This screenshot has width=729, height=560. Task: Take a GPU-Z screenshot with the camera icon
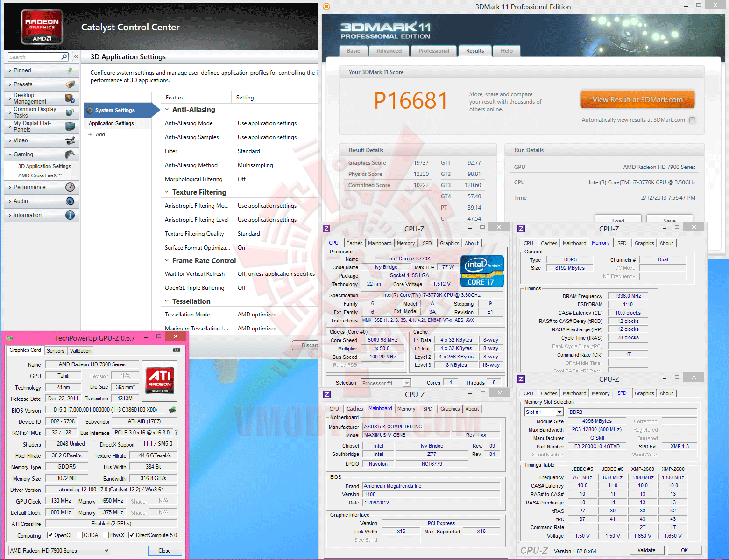coord(177,350)
